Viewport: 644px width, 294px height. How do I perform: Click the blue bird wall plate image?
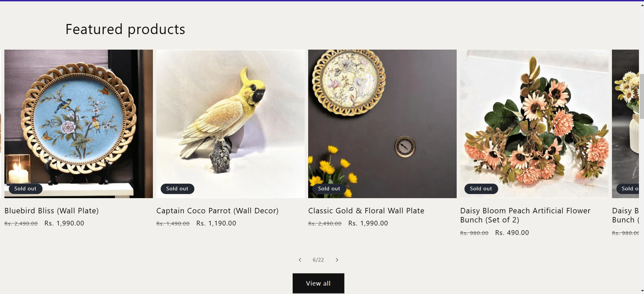(78, 118)
